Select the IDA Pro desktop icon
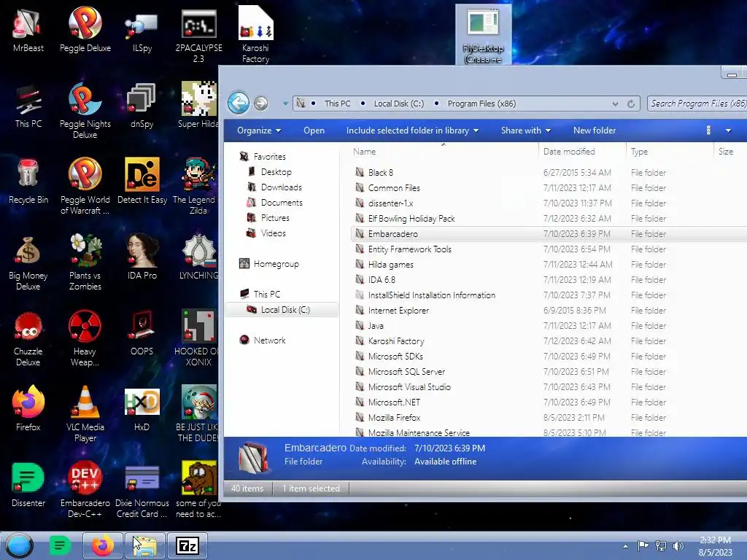Viewport: 747px width, 560px height. pos(142,257)
